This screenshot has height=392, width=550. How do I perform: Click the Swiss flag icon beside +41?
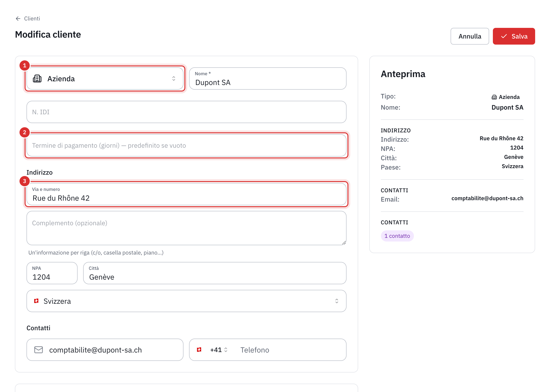(199, 350)
